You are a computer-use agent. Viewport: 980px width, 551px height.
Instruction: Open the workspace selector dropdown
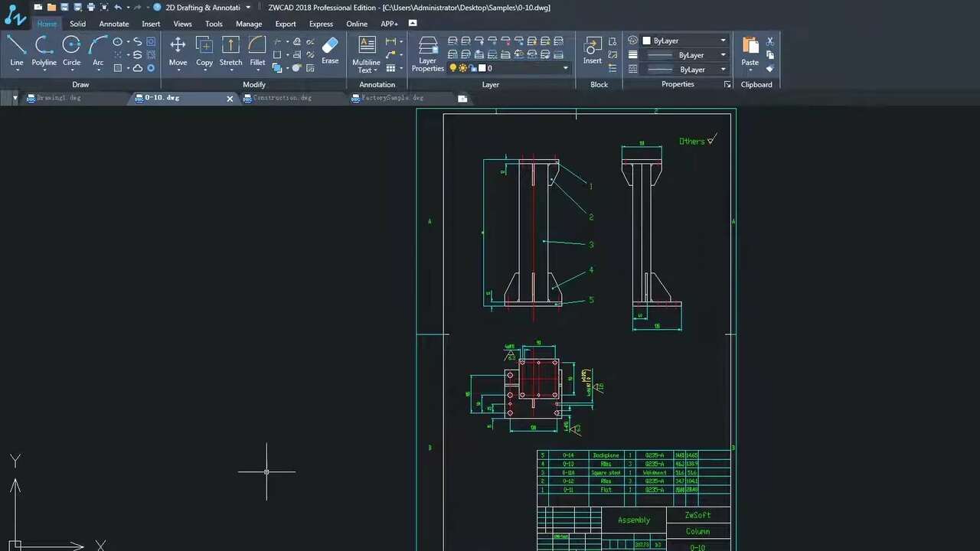coord(248,8)
